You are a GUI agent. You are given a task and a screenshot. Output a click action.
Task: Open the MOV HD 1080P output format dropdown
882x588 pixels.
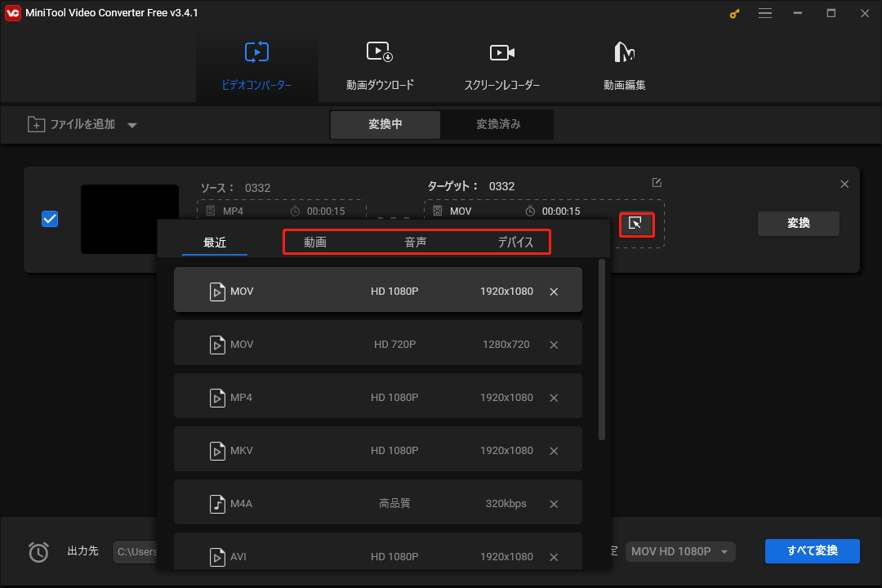click(679, 551)
